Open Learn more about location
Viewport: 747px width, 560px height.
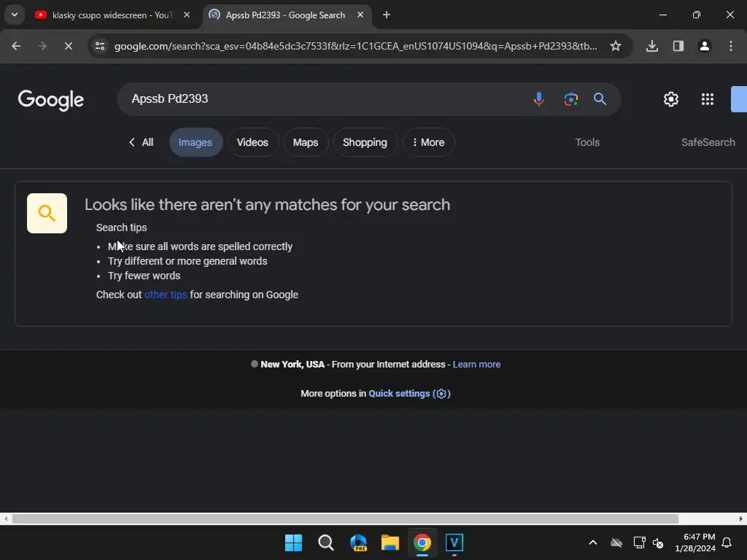476,365
